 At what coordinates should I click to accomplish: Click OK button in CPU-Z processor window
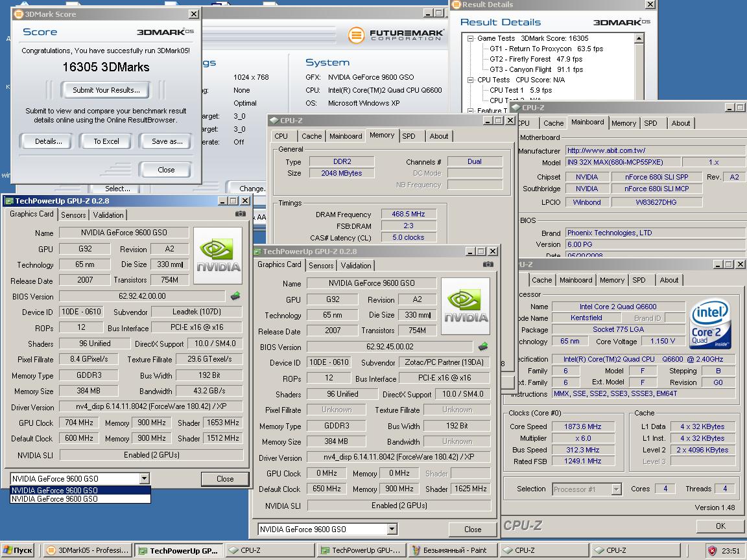[x=720, y=526]
